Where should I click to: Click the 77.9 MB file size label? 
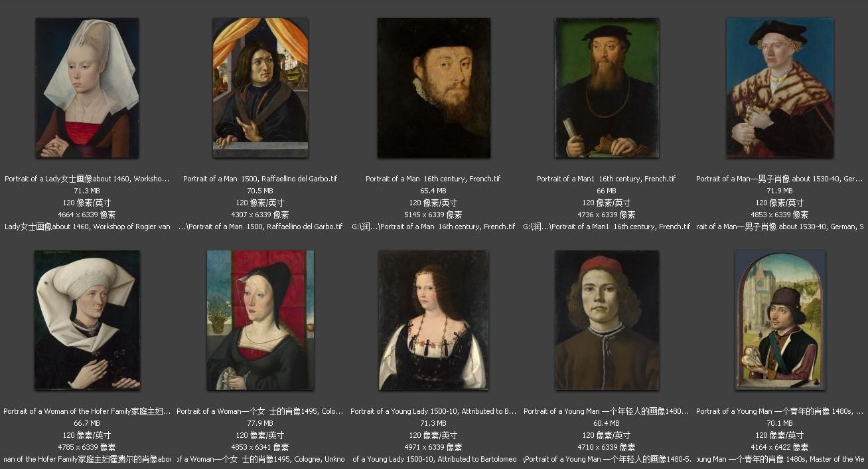click(x=260, y=423)
